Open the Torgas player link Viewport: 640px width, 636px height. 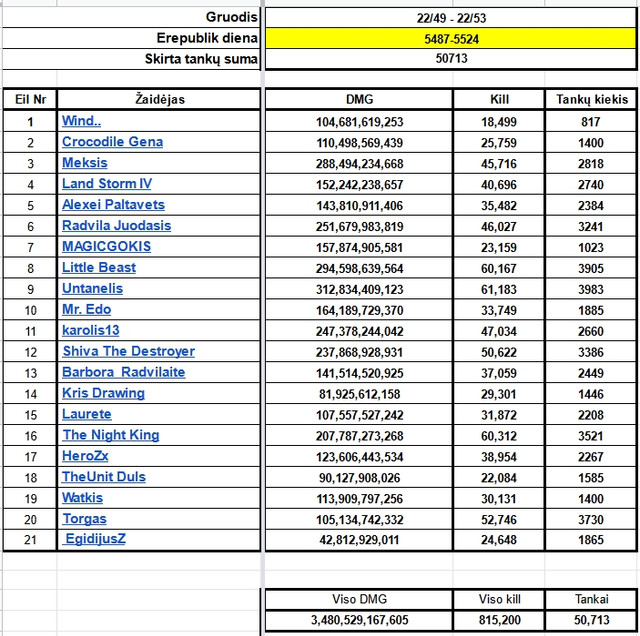pyautogui.click(x=84, y=518)
